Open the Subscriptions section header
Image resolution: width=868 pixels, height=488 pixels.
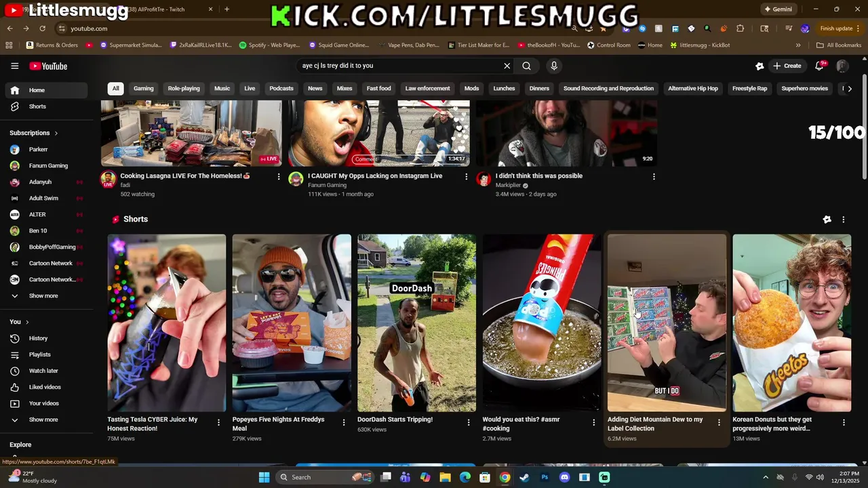tap(33, 133)
